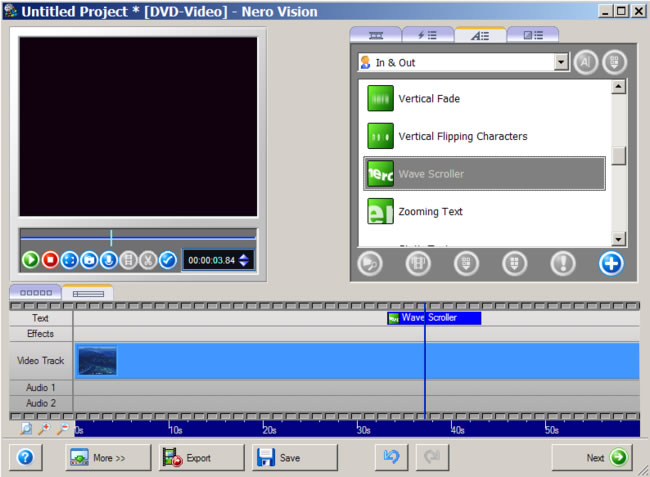This screenshot has height=477, width=650.
Task: Record narration with microphone icon
Action: pos(109,260)
